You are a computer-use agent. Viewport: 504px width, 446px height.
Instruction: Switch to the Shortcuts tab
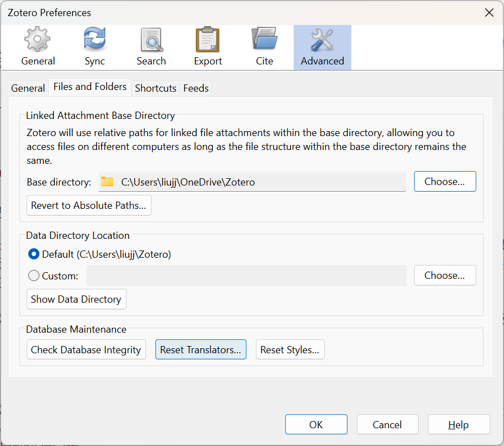pyautogui.click(x=155, y=88)
